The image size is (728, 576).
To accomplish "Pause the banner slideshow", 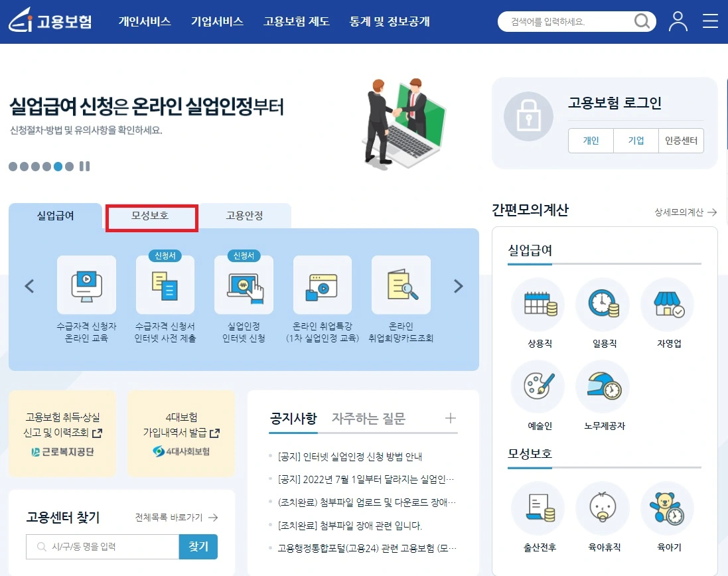I will 84,167.
